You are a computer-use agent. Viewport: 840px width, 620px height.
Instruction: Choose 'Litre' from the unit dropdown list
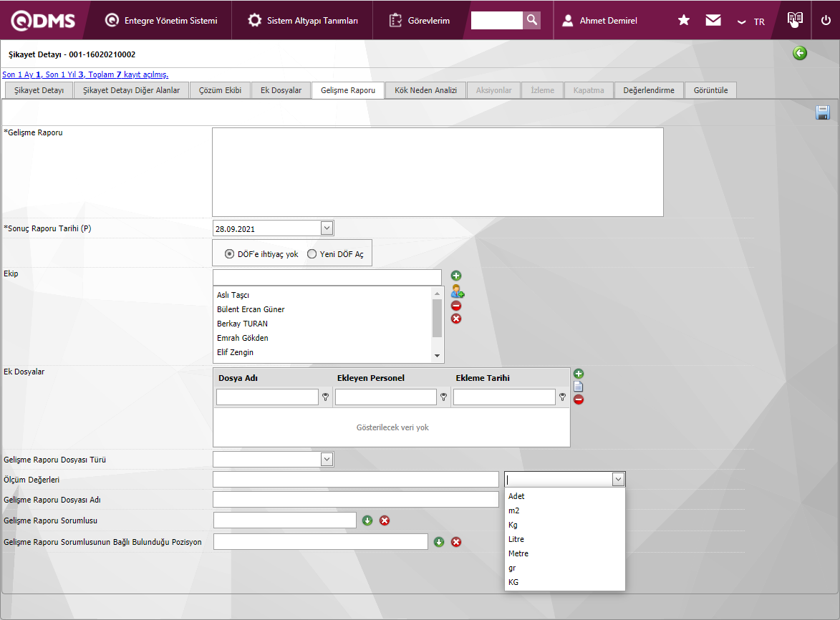517,539
